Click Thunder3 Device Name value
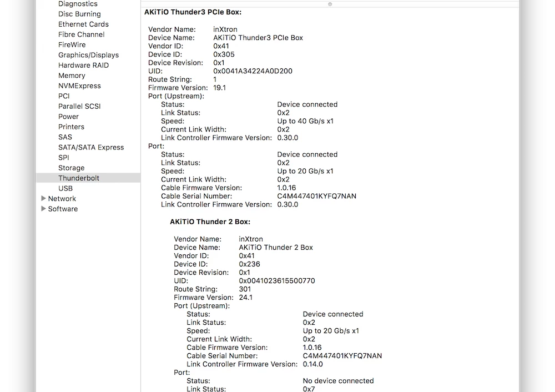This screenshot has width=555, height=392. pyautogui.click(x=258, y=38)
